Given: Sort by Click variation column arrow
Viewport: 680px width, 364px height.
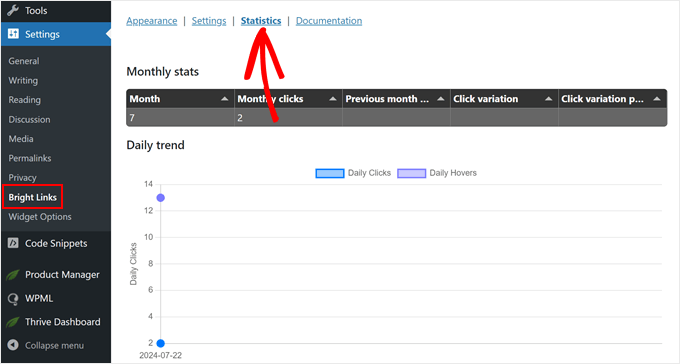Looking at the screenshot, I should point(549,99).
